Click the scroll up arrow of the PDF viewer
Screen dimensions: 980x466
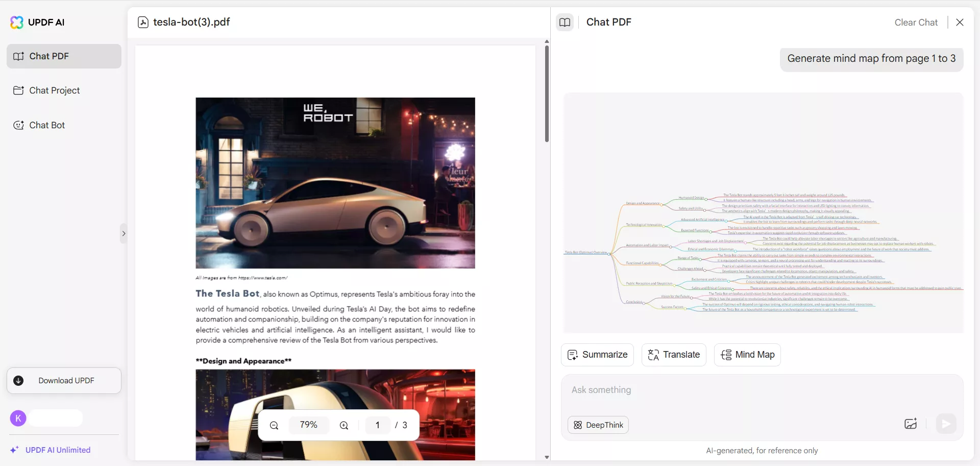(x=547, y=41)
